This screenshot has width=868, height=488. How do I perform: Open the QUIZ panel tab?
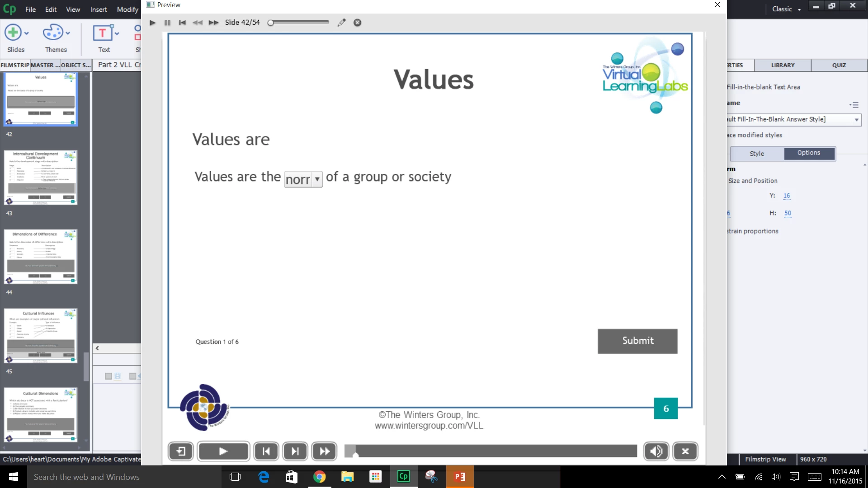[x=839, y=65]
